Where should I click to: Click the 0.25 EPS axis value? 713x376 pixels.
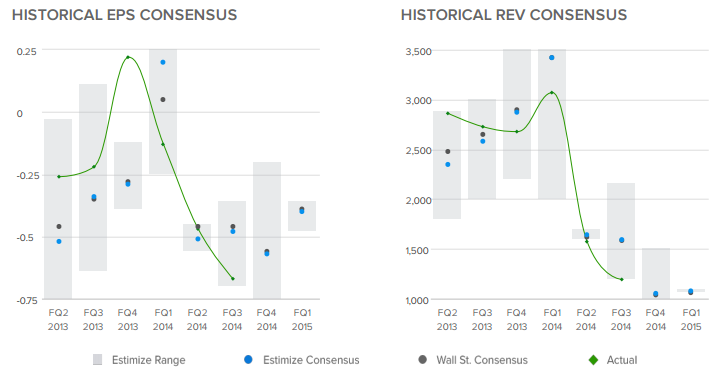[x=26, y=51]
